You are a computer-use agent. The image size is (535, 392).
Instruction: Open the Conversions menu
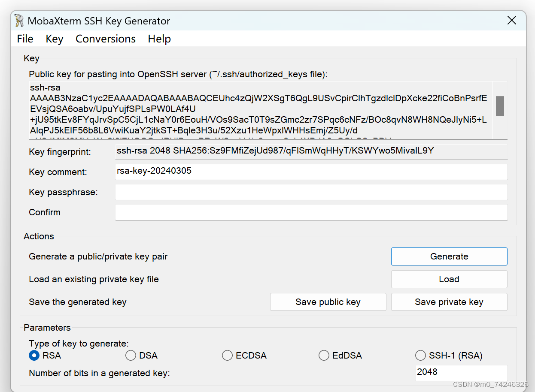[x=105, y=39]
